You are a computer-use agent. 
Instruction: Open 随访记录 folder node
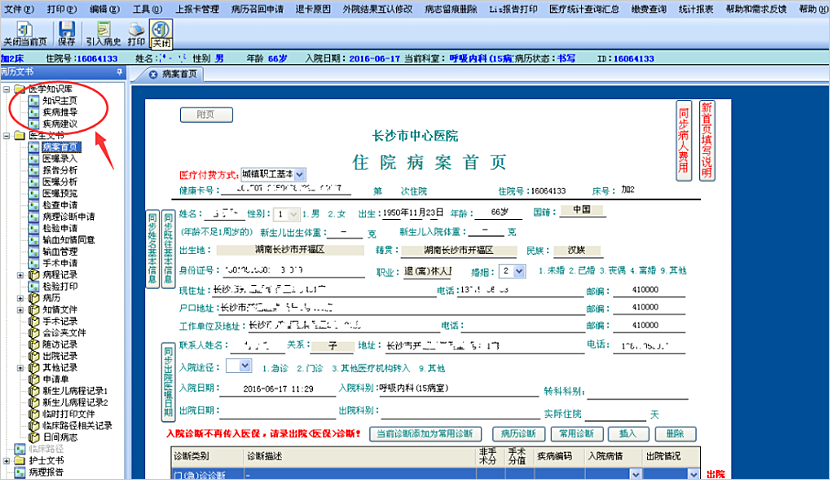pos(60,345)
